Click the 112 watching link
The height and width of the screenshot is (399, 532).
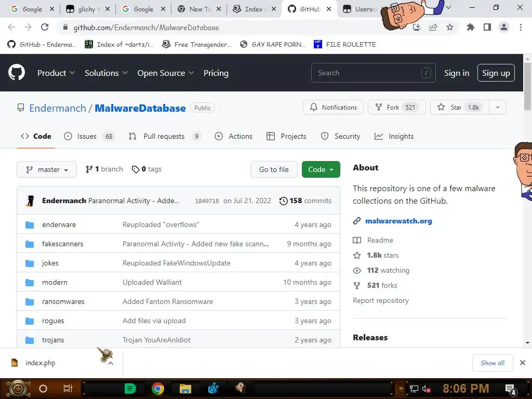tap(388, 270)
